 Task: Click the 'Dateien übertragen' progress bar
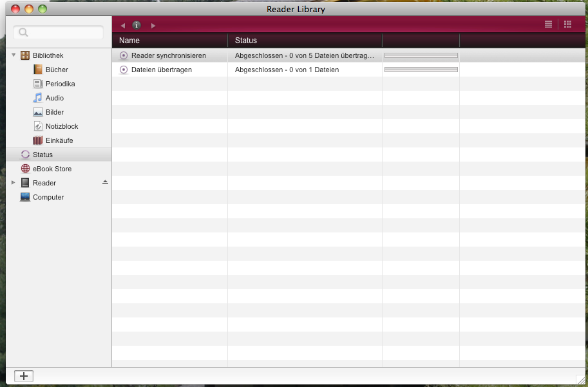[421, 70]
